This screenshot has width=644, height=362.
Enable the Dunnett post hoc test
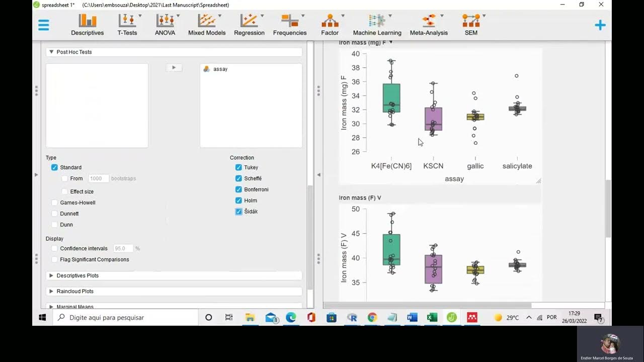tap(54, 214)
